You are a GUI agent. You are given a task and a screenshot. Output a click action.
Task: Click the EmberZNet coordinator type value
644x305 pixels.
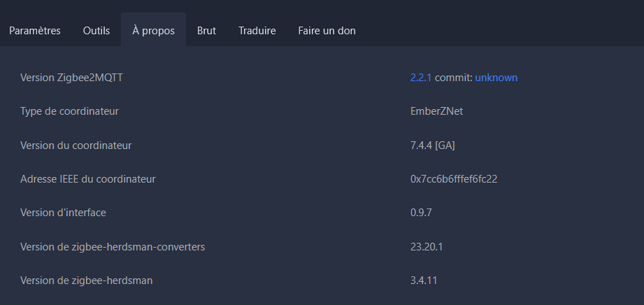[436, 111]
